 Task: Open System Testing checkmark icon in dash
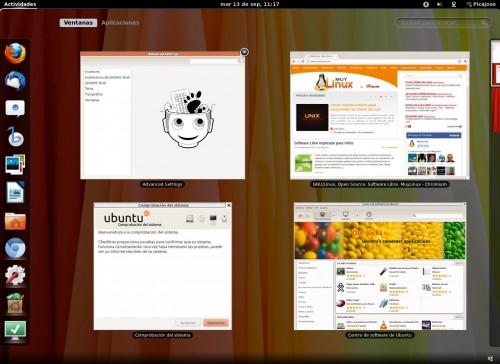[15, 331]
